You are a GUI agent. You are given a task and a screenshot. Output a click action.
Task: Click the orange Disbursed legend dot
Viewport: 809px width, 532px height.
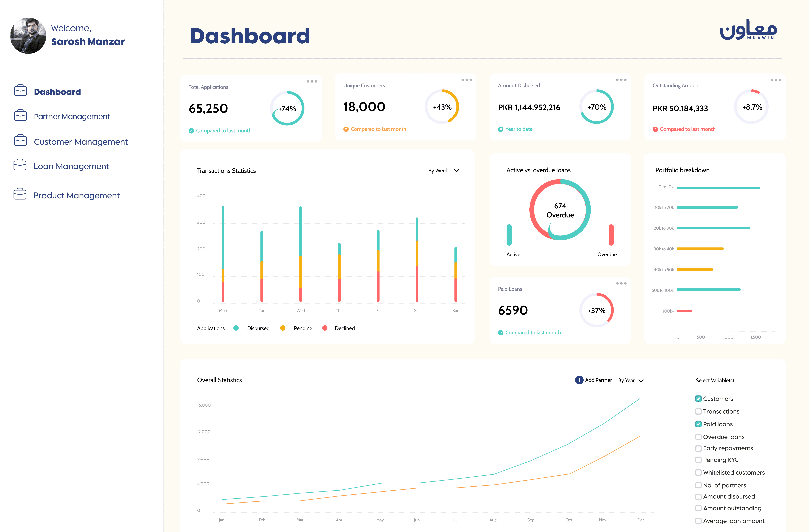tap(283, 328)
